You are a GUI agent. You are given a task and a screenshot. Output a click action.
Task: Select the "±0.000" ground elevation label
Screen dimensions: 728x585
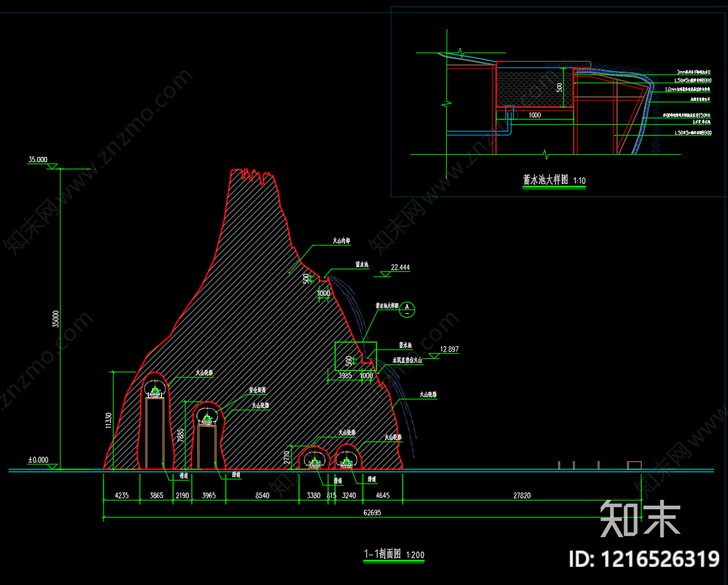coord(38,459)
